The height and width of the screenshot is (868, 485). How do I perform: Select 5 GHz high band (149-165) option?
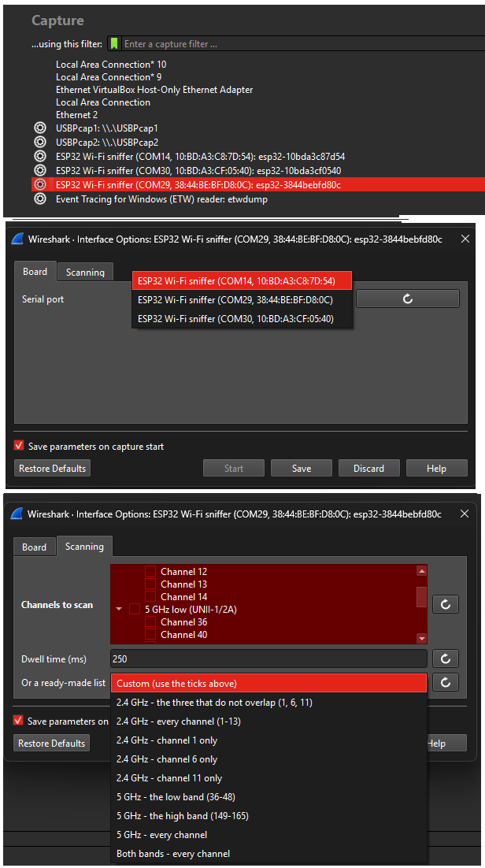click(x=269, y=815)
